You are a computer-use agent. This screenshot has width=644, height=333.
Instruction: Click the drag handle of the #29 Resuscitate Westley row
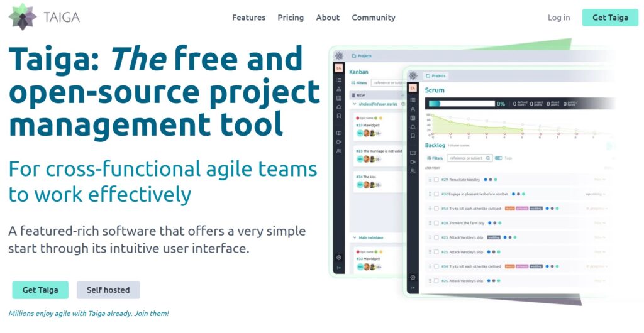pos(430,180)
